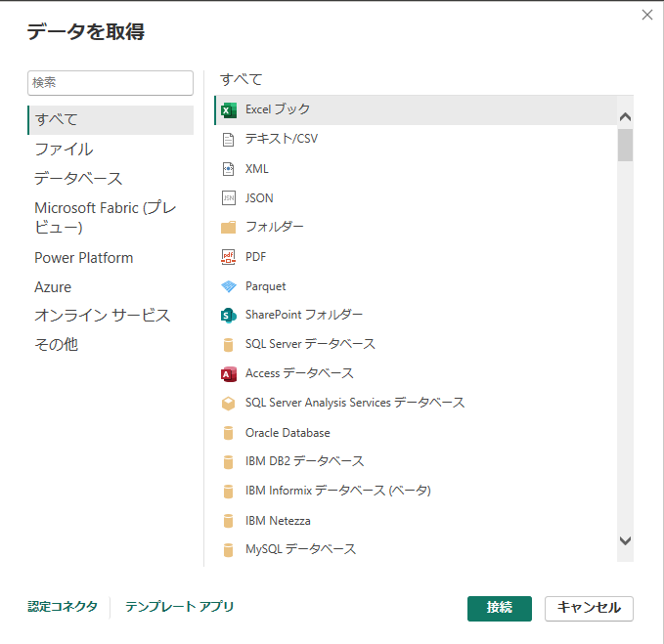
Task: Focus the 検索 search field
Action: [x=111, y=83]
